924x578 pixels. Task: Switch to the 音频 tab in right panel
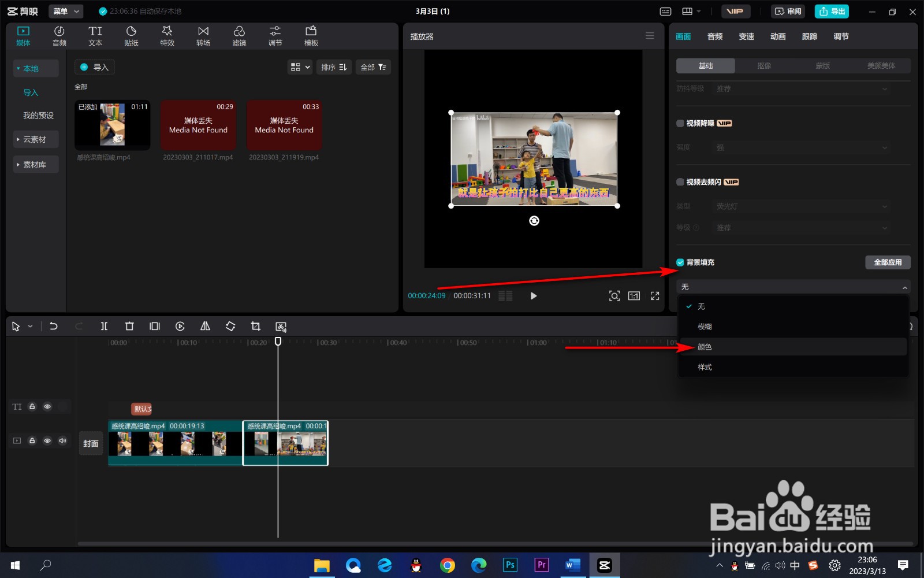(715, 36)
